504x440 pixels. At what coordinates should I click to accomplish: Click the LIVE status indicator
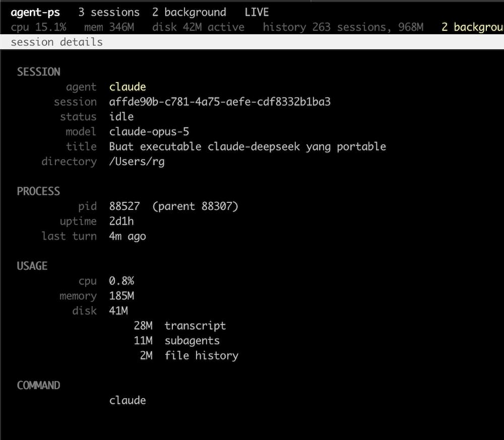[257, 12]
